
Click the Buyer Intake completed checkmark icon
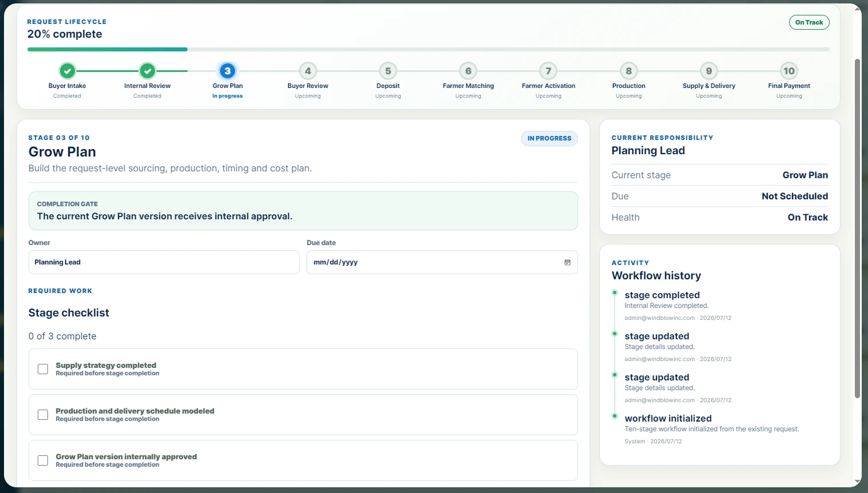(x=67, y=71)
